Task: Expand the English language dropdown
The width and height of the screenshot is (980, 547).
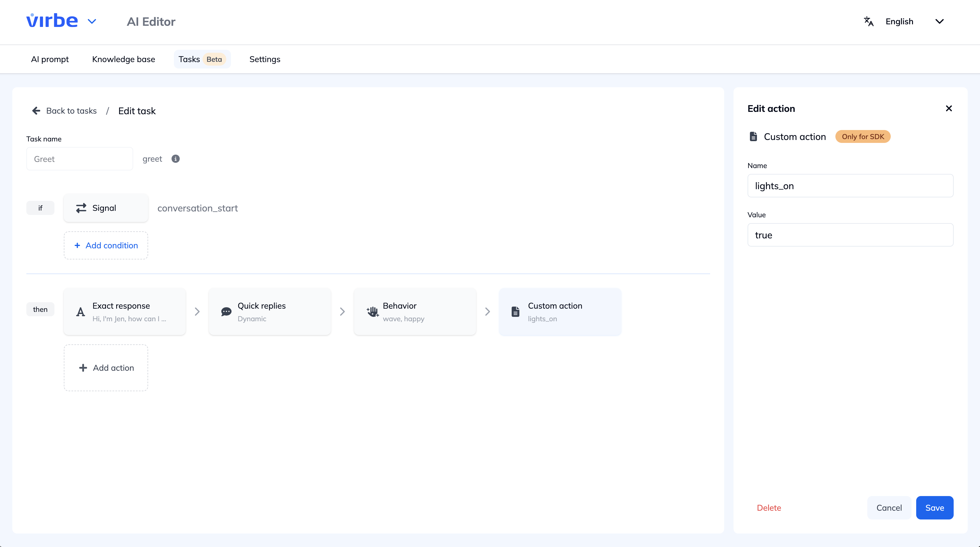Action: [939, 21]
